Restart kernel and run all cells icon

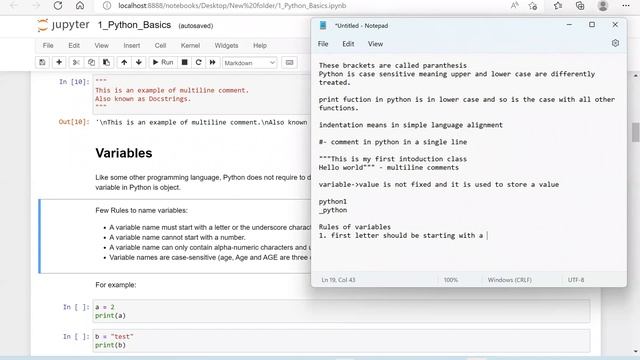tap(213, 62)
